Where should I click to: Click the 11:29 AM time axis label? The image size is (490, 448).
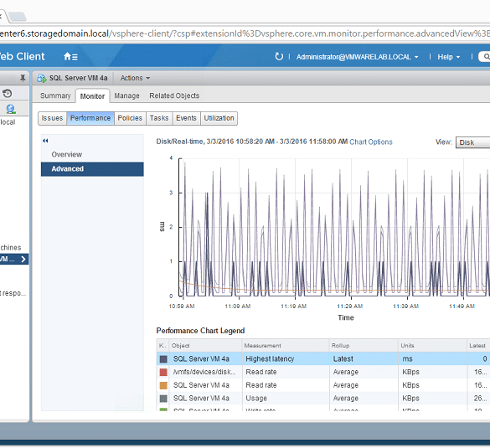tap(349, 306)
